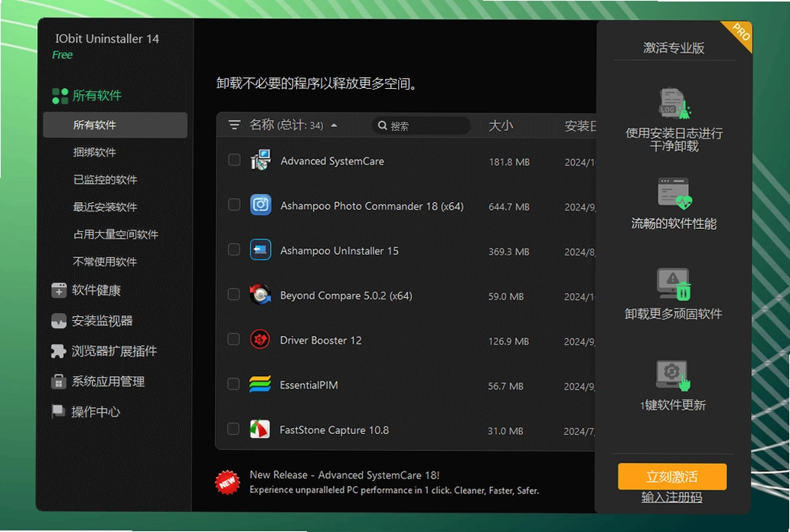The image size is (790, 532).
Task: Show 最近安装软件
Action: [x=106, y=207]
